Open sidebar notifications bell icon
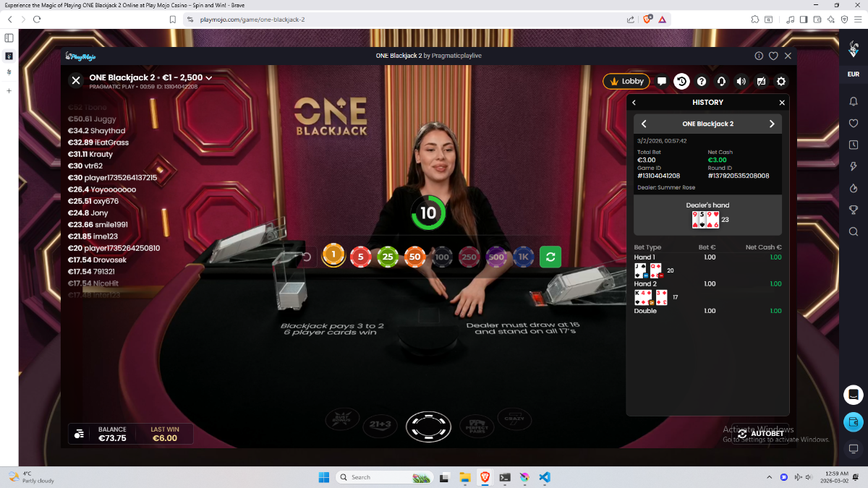Screen dimensions: 868x488 coord(854,102)
